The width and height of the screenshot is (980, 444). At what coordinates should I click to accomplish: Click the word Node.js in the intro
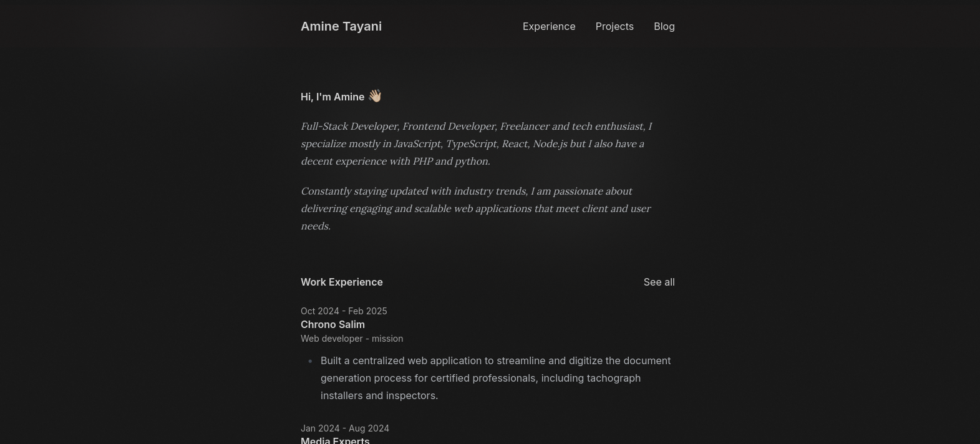pos(550,143)
